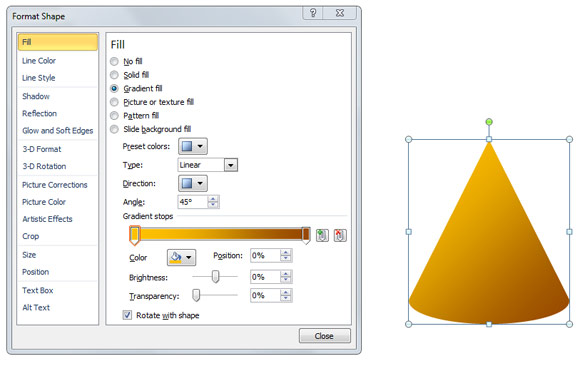Click the cone's bottom-right selection handle
The height and width of the screenshot is (366, 580).
[x=570, y=324]
